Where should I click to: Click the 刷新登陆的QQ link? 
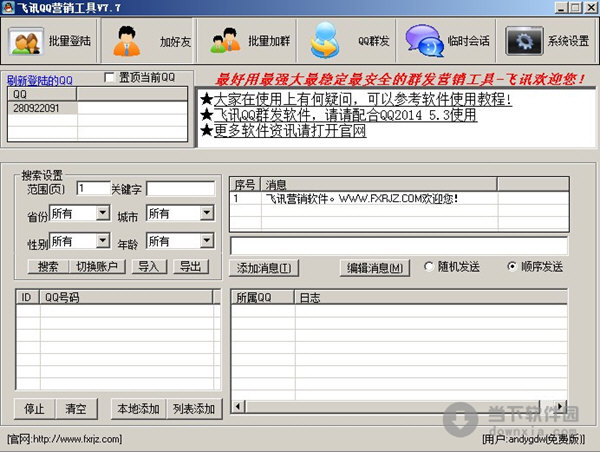click(40, 80)
